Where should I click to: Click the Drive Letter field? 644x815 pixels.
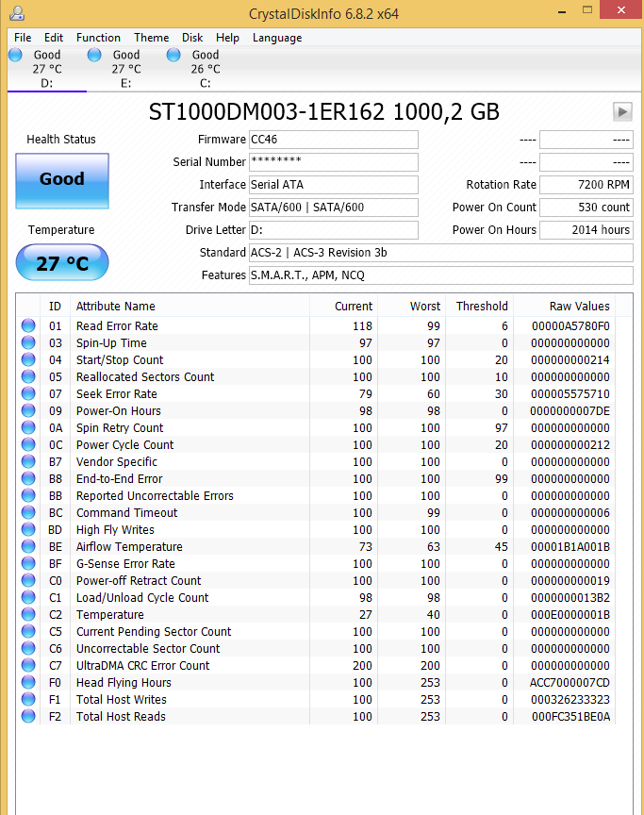pyautogui.click(x=334, y=230)
